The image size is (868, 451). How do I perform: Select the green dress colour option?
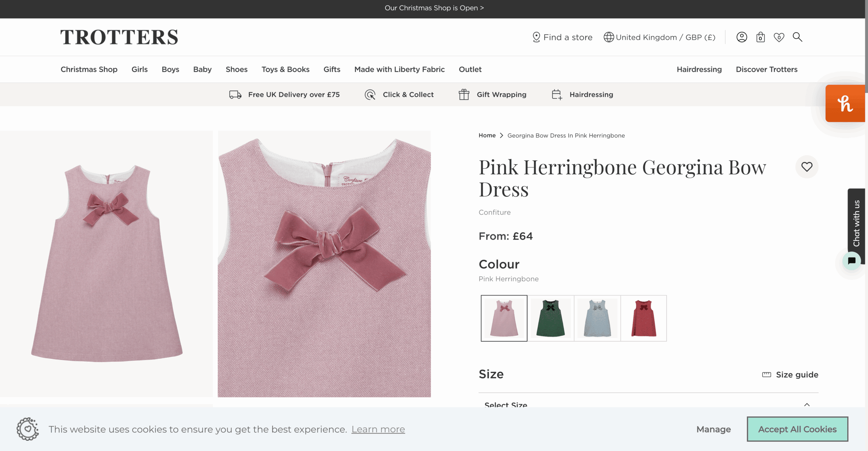(x=551, y=318)
